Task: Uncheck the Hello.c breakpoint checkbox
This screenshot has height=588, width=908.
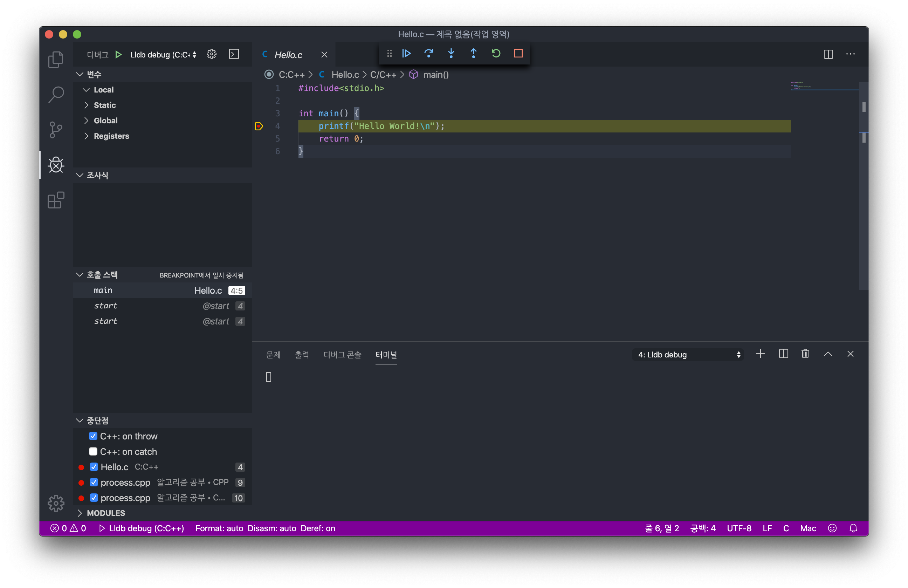Action: [x=94, y=467]
